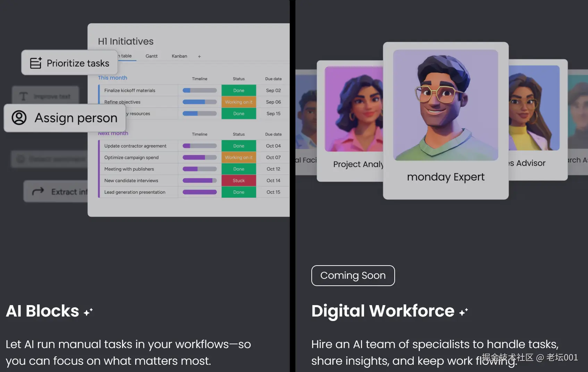Select the Advisor agent card
The width and height of the screenshot is (588, 372).
[x=538, y=120]
